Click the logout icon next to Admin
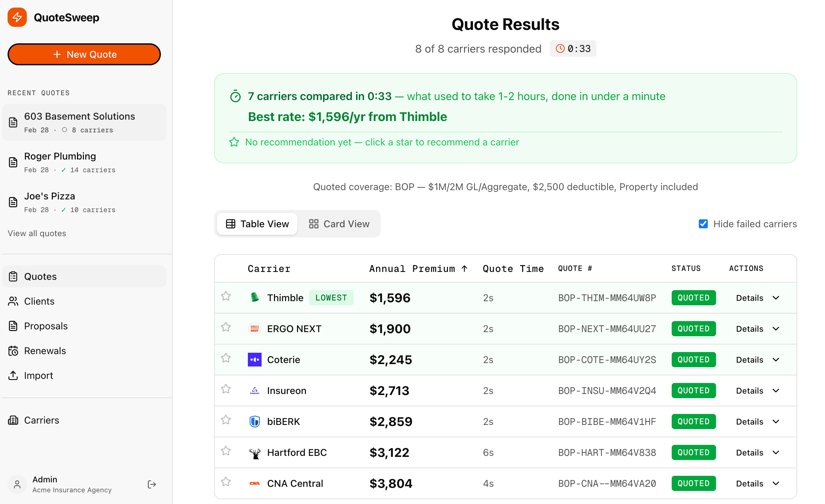The height and width of the screenshot is (504, 825). coord(152,484)
